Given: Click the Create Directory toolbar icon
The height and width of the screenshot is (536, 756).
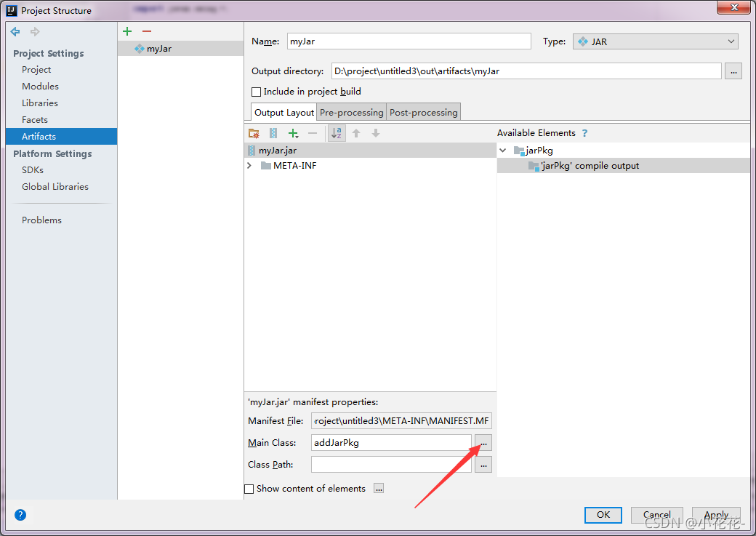Looking at the screenshot, I should [254, 133].
